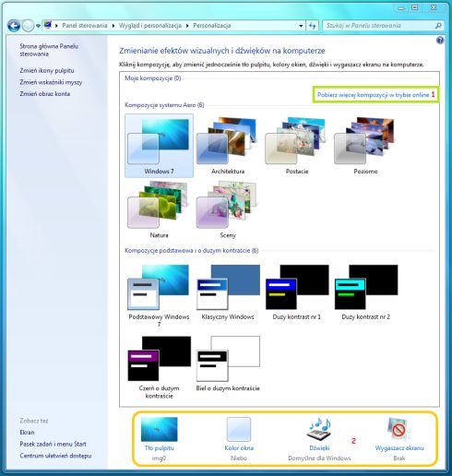Apply the Klasyczny Windows theme
This screenshot has width=452, height=476.
[x=228, y=292]
